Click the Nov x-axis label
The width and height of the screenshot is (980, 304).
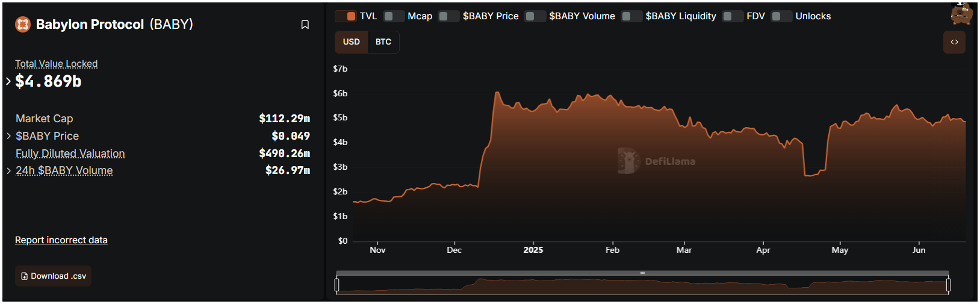click(377, 250)
